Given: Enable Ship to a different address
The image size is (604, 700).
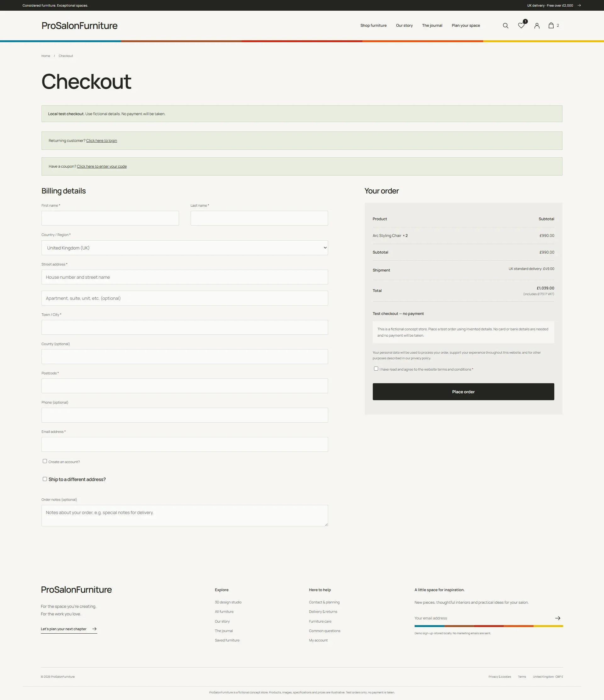Looking at the screenshot, I should [45, 479].
